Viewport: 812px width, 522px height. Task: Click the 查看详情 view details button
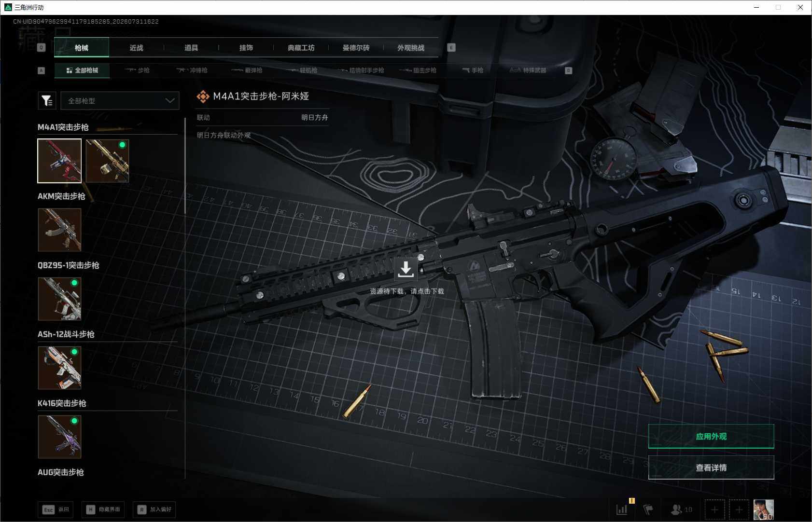[x=711, y=467]
